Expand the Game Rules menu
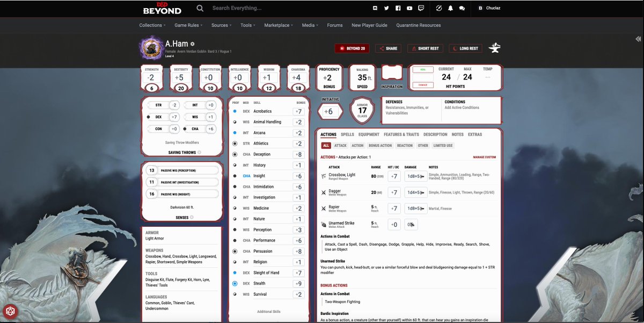The image size is (644, 323). (189, 25)
